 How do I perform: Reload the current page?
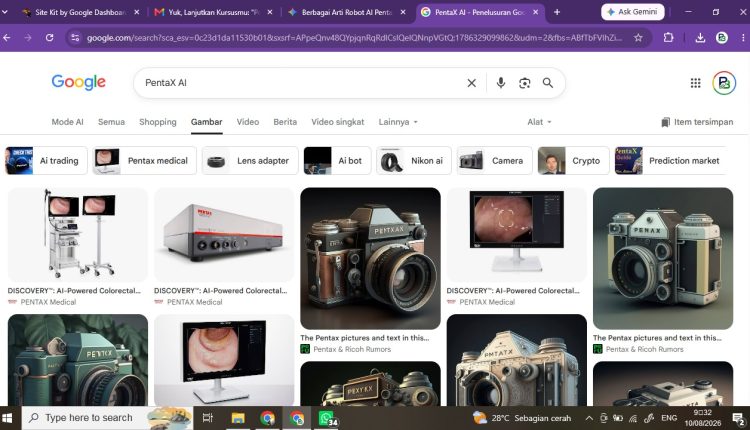[x=49, y=37]
